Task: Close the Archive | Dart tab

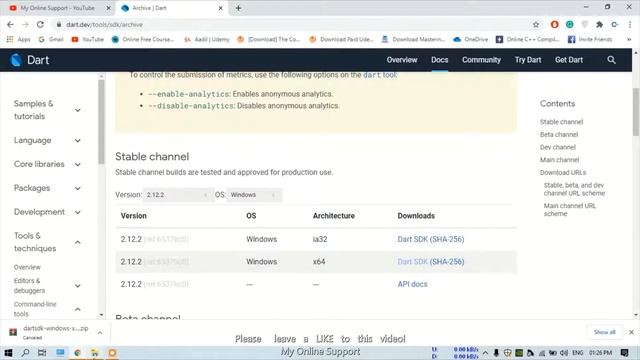Action: coord(220,8)
